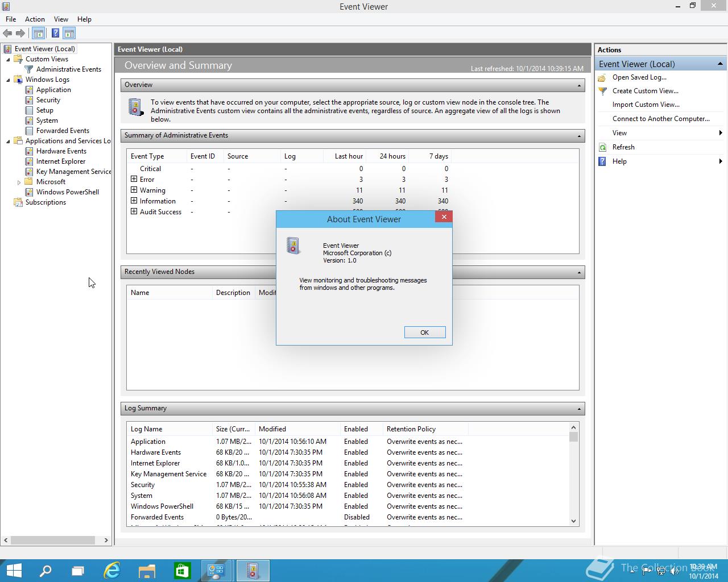The width and height of the screenshot is (728, 582).
Task: Click the Forward arrow toolbar icon
Action: click(x=20, y=34)
